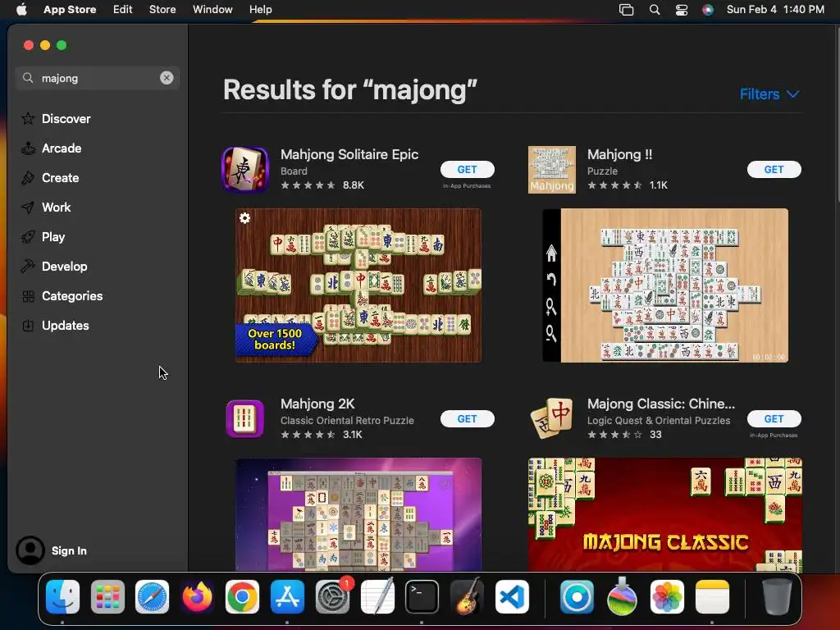Open the Majong Classic app icon

click(x=552, y=419)
